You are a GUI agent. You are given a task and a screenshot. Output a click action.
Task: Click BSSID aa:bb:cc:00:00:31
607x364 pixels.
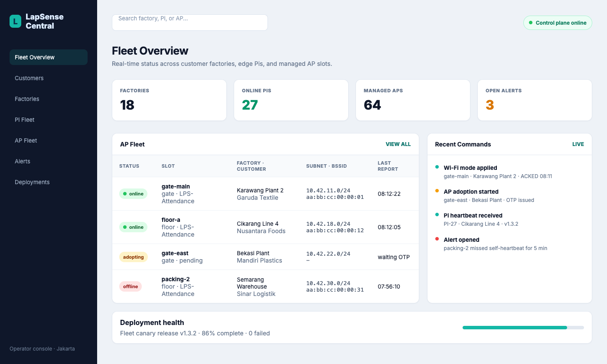point(335,290)
